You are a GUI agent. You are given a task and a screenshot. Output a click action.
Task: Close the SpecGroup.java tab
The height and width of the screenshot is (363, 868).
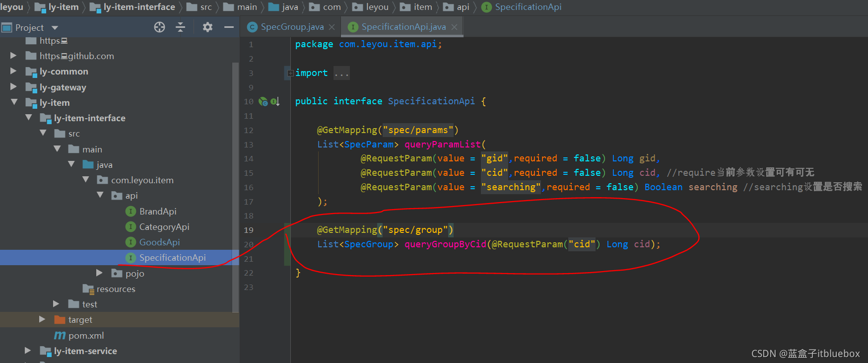pyautogui.click(x=332, y=27)
